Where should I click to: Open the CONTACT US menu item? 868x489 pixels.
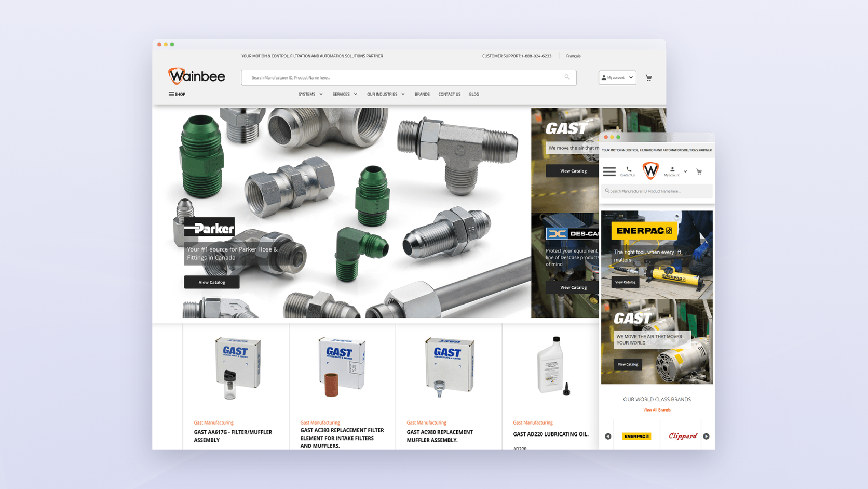click(x=449, y=94)
